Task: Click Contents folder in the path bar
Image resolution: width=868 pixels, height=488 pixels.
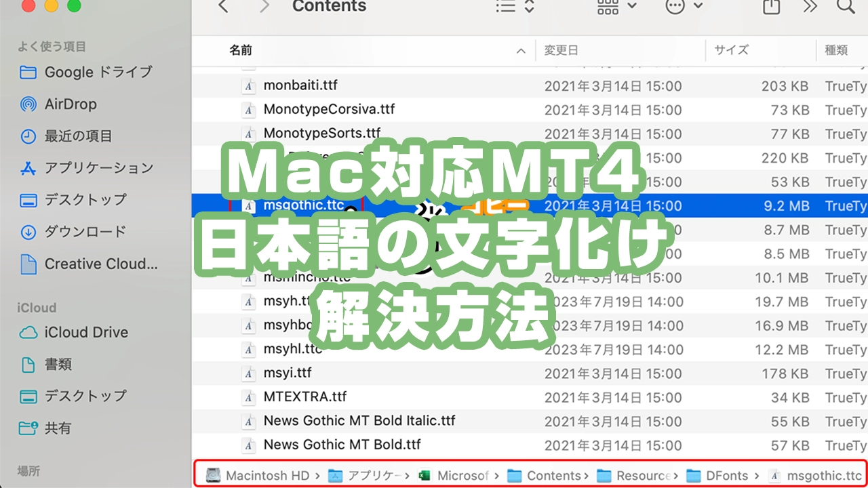Action: [x=545, y=475]
